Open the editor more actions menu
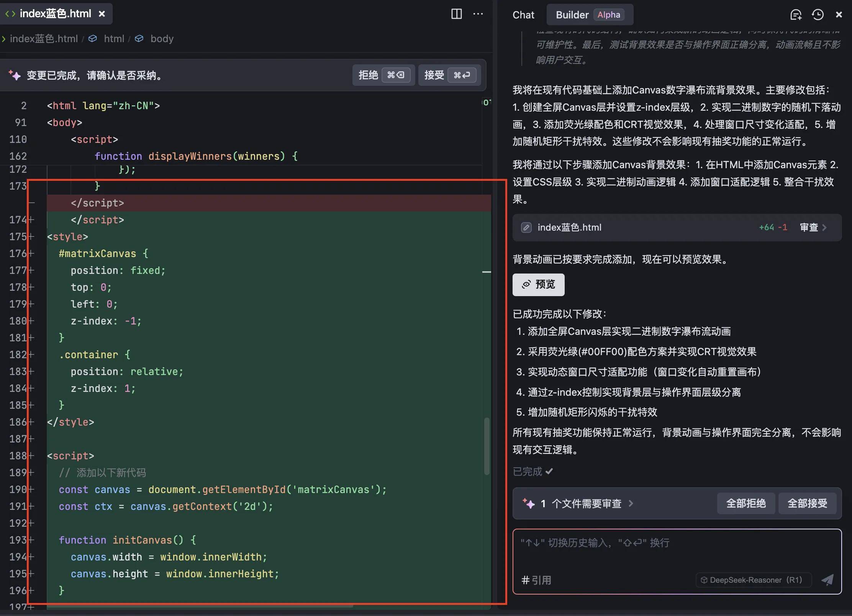Image resolution: width=852 pixels, height=616 pixels. coord(478,14)
